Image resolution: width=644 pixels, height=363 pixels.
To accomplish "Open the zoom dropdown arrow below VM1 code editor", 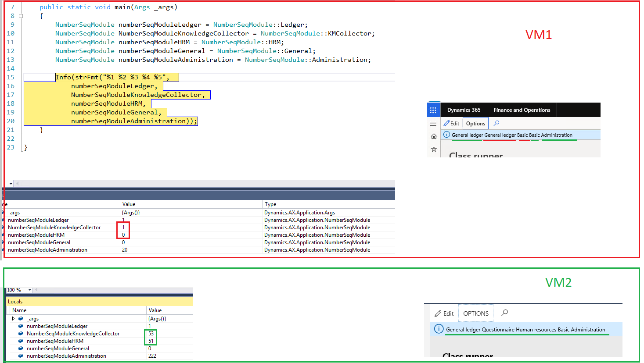I will pos(11,184).
